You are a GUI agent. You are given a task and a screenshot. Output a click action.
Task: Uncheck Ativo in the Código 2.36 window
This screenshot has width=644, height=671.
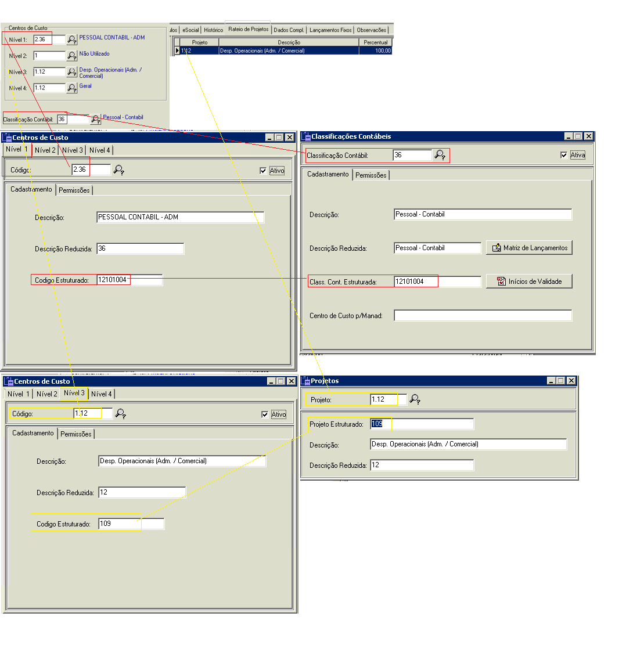[263, 171]
